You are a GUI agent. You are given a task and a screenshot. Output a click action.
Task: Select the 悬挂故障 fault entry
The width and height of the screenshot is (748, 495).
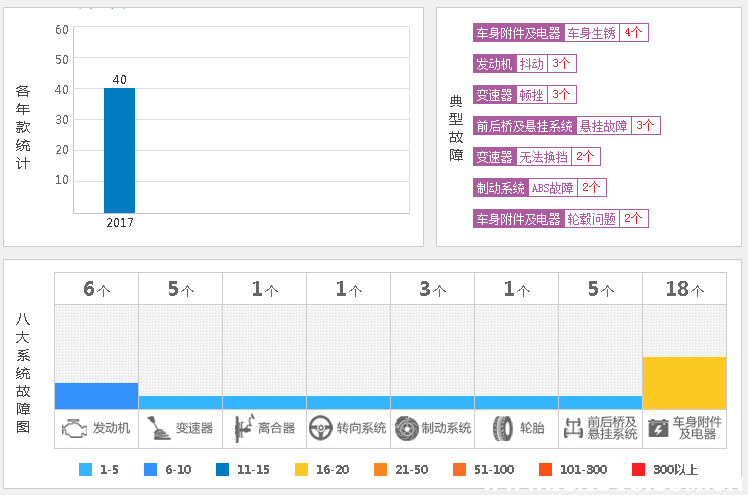[603, 126]
